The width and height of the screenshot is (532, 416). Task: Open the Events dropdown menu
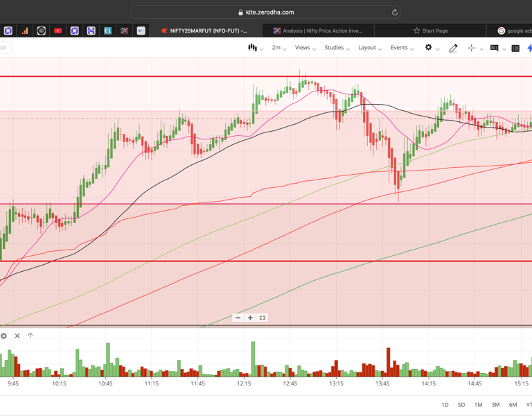[402, 48]
